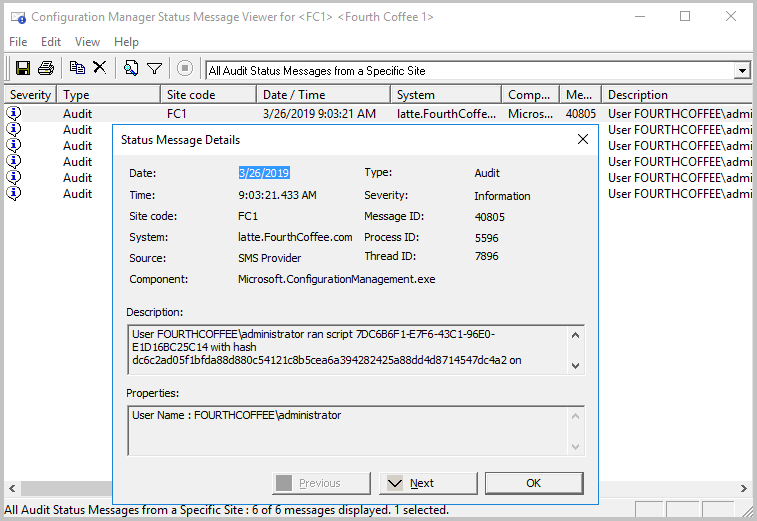Open the File menu
Image resolution: width=757 pixels, height=521 pixels.
tap(18, 42)
